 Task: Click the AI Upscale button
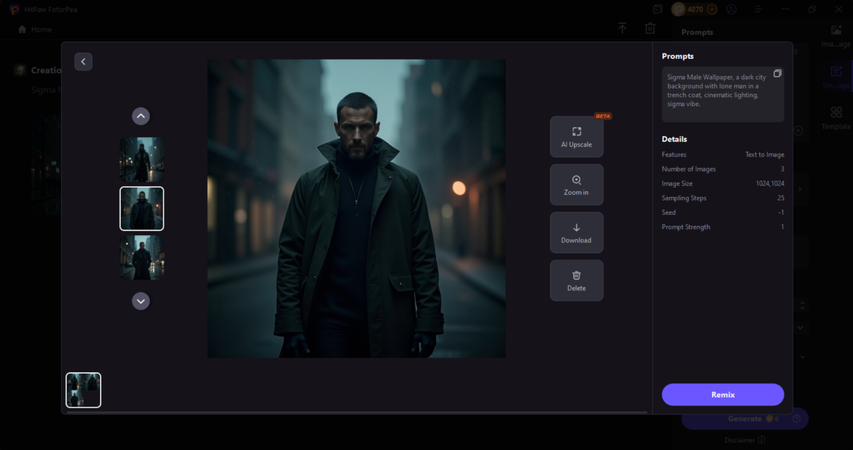pyautogui.click(x=577, y=137)
